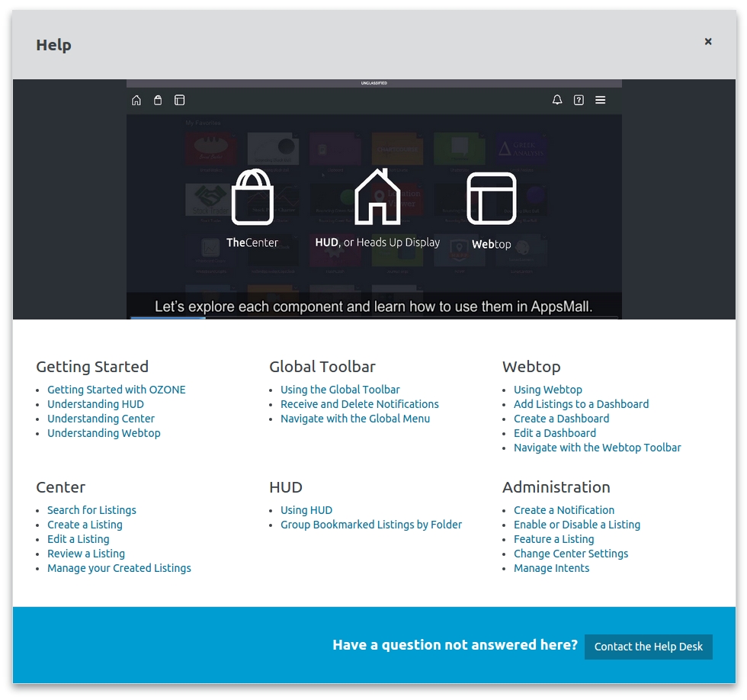This screenshot has height=700, width=747.
Task: Click 'Have a question not answered here?' text
Action: pos(455,645)
